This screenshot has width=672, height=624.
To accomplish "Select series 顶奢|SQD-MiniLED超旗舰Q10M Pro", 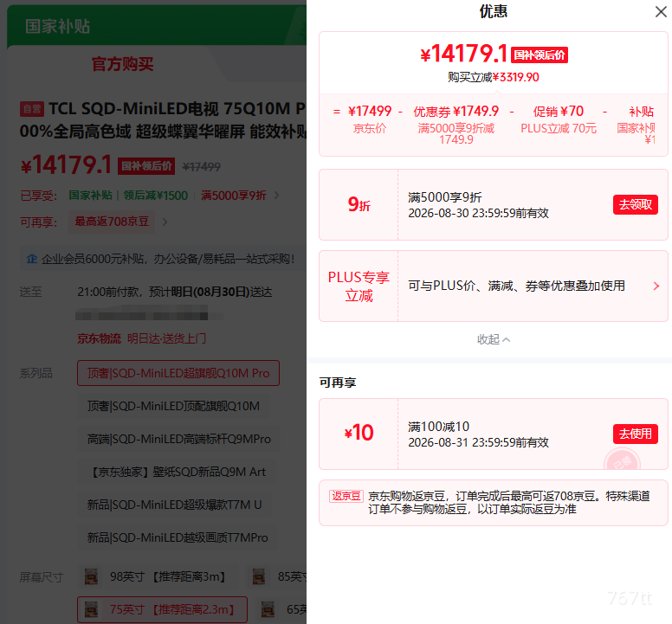I will coord(178,373).
